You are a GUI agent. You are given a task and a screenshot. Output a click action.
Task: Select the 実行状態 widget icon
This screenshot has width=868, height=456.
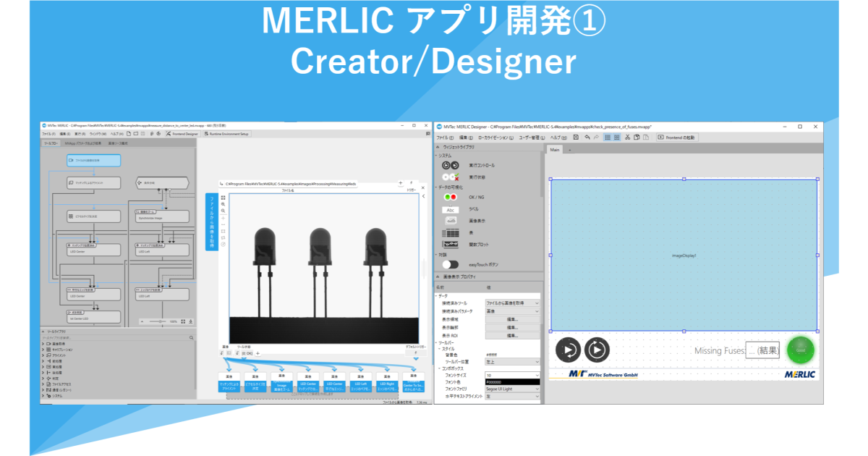451,177
